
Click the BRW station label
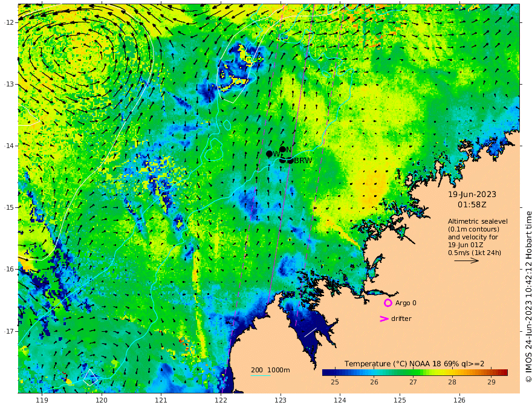point(303,161)
